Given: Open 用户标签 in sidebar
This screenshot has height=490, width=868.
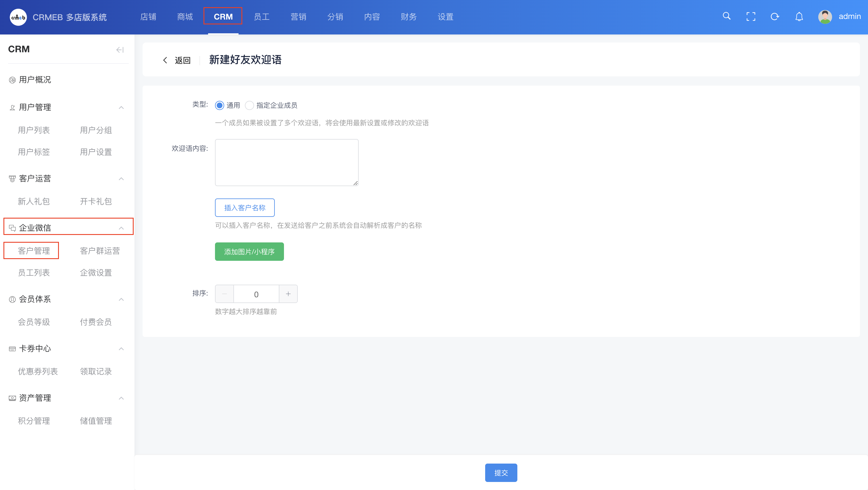Looking at the screenshot, I should tap(34, 152).
